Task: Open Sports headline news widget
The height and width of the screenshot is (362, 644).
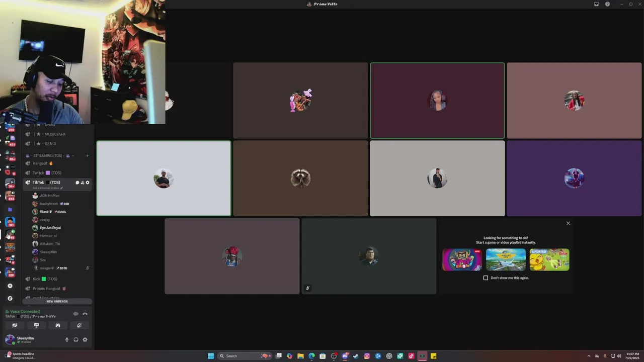Action: click(x=20, y=356)
